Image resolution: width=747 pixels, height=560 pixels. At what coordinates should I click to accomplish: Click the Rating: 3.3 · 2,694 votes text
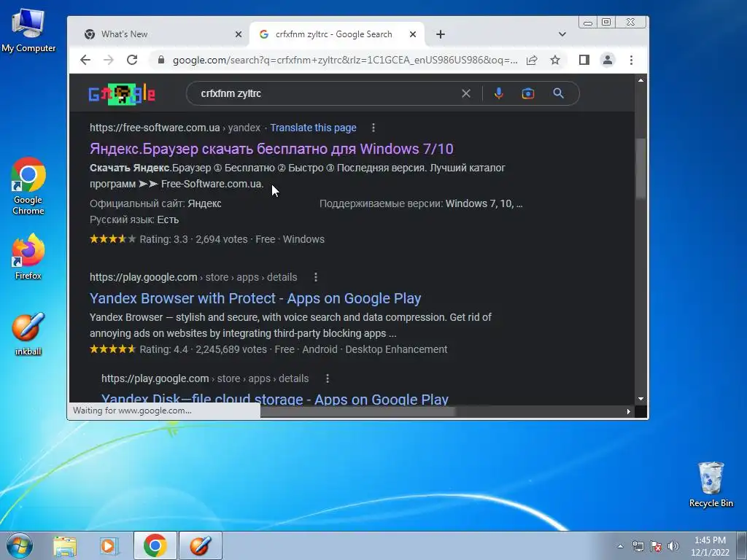193,239
